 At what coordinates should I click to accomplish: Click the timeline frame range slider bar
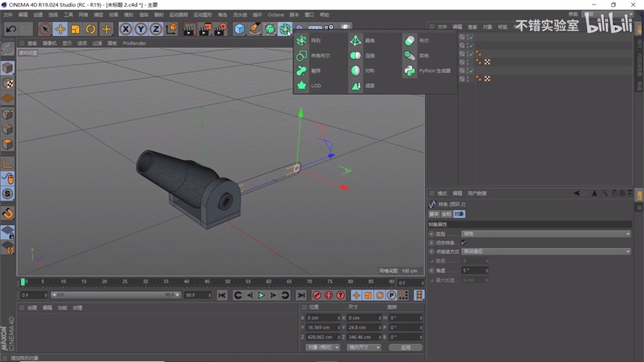click(x=115, y=295)
